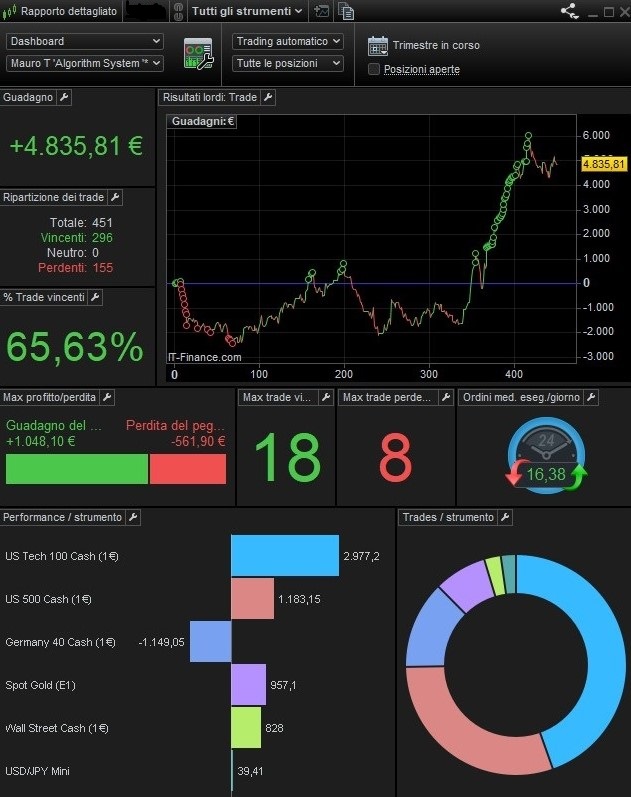Click the red Perdita del peggiore bar
The height and width of the screenshot is (797, 631).
188,469
